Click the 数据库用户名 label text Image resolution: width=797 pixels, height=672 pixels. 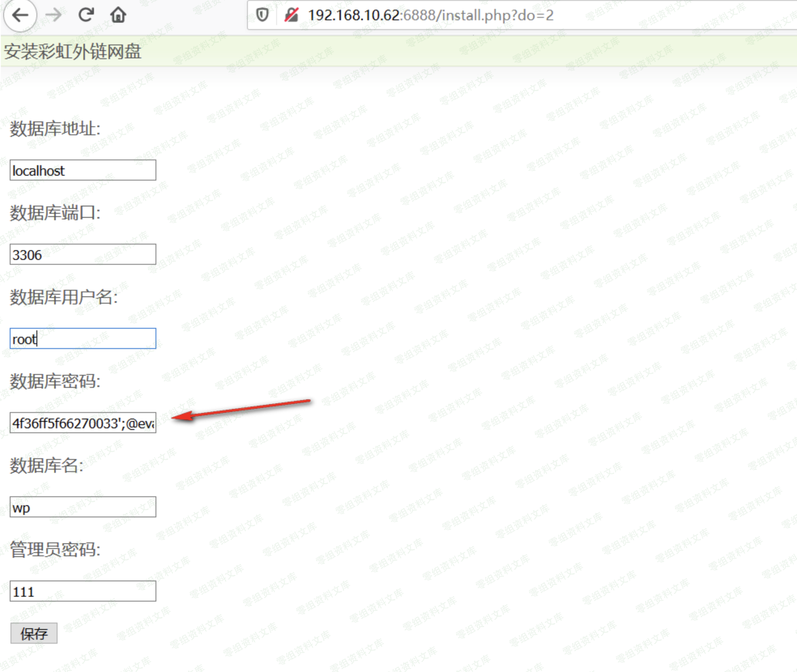click(x=64, y=297)
